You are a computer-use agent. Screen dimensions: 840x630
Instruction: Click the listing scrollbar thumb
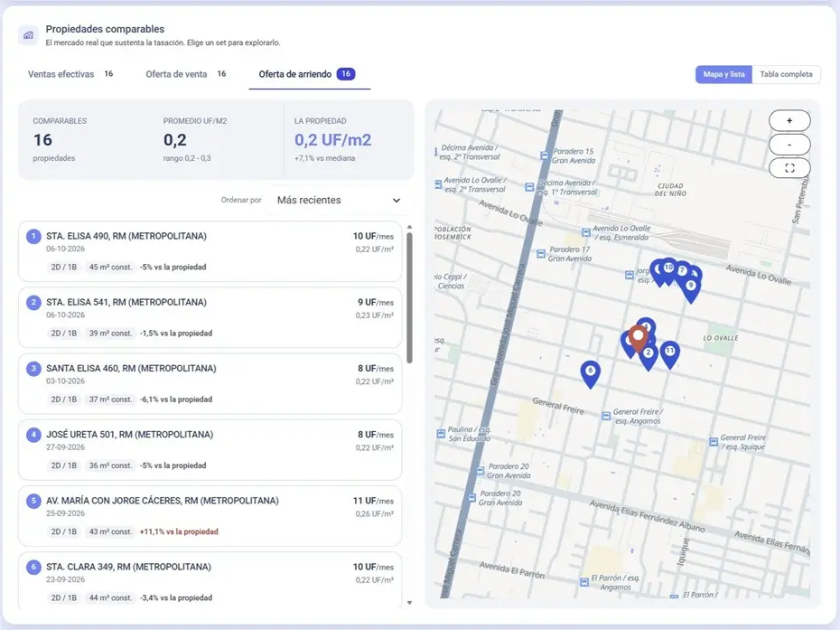pyautogui.click(x=409, y=297)
